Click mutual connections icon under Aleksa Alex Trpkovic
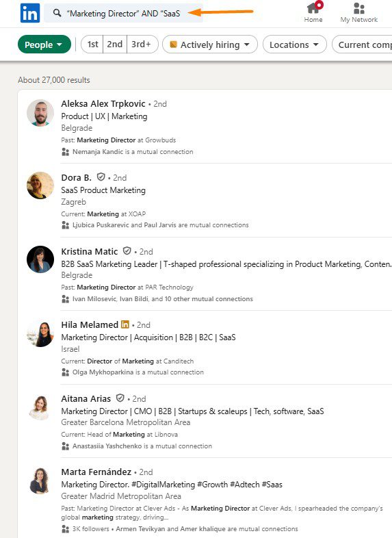 click(x=65, y=152)
